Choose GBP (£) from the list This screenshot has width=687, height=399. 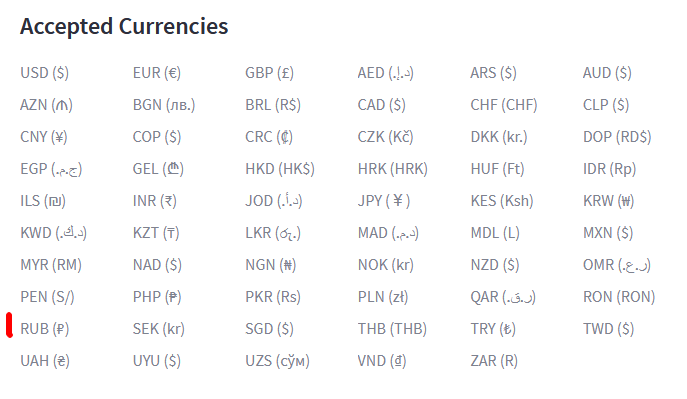(x=269, y=73)
